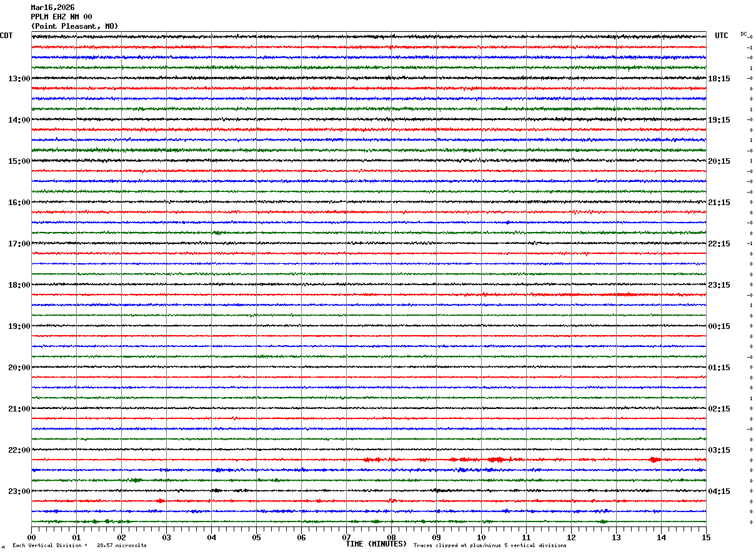The image size is (756, 554).
Task: Click the 18:00 CDT time label
Action: click(x=19, y=285)
